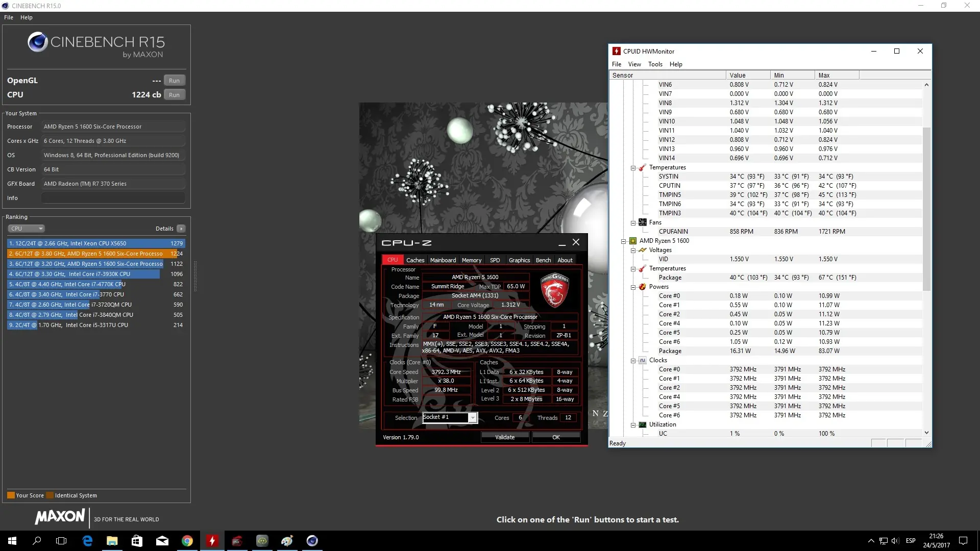
Task: Collapse the AMD Ryzen 5 1600 node
Action: pos(623,241)
